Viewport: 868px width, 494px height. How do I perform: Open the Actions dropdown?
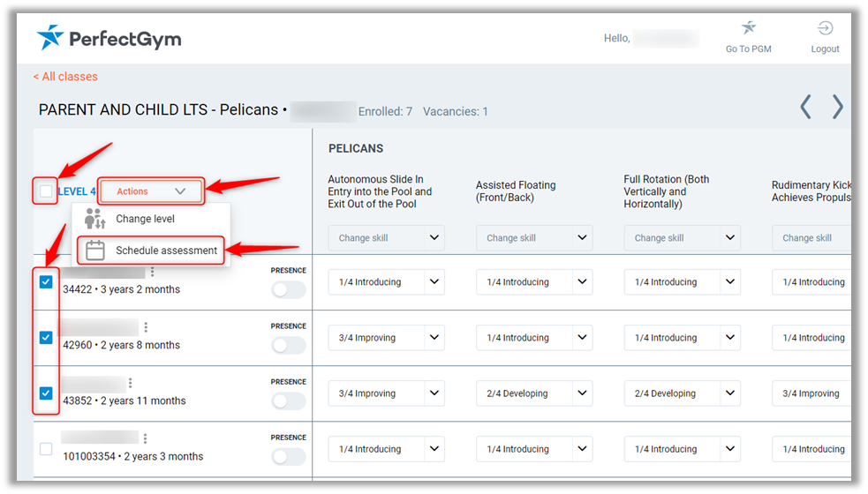151,191
